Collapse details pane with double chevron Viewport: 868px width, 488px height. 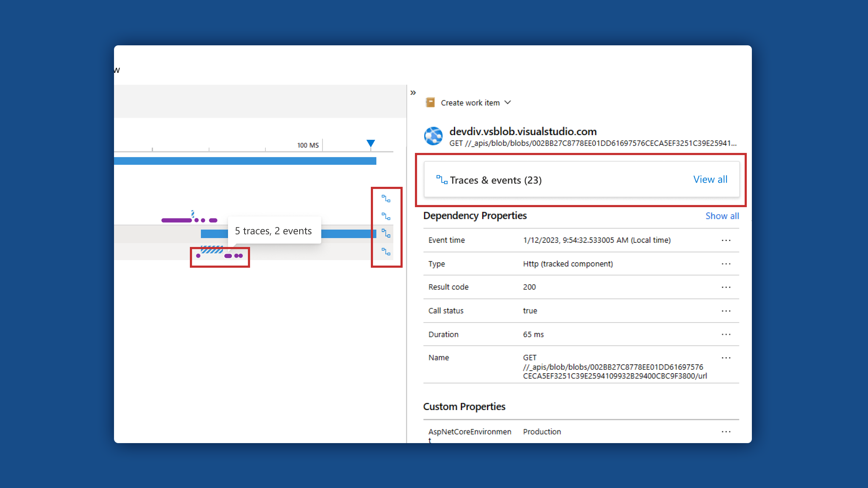point(413,93)
